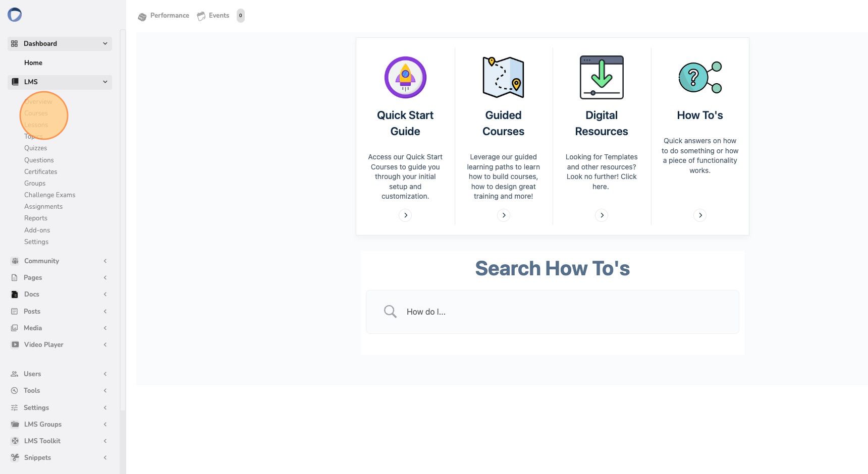Image resolution: width=868 pixels, height=474 pixels.
Task: Open Settings under the LMS submenu
Action: (36, 242)
